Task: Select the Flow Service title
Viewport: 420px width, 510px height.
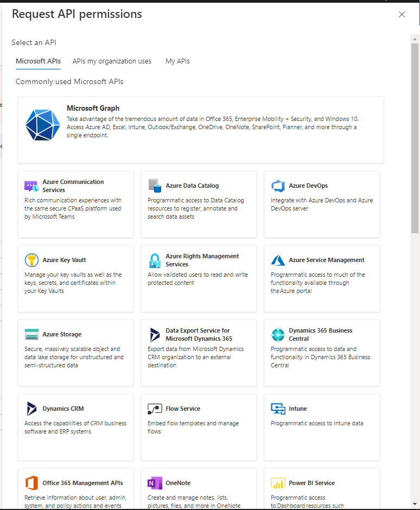Action: click(183, 409)
